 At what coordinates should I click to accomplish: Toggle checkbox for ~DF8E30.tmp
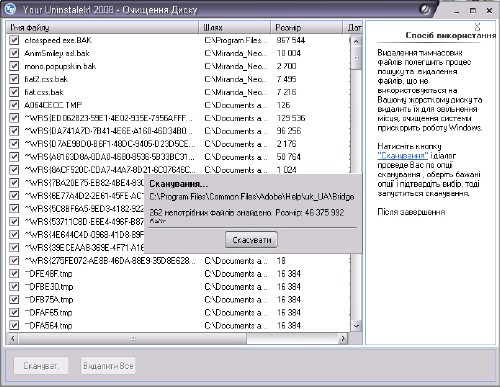14,287
